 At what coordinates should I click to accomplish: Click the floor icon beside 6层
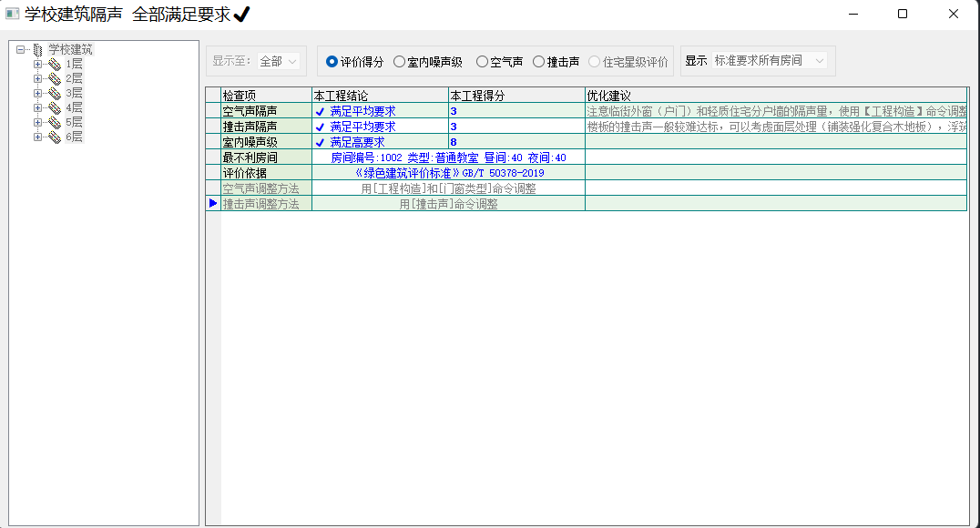pos(54,137)
